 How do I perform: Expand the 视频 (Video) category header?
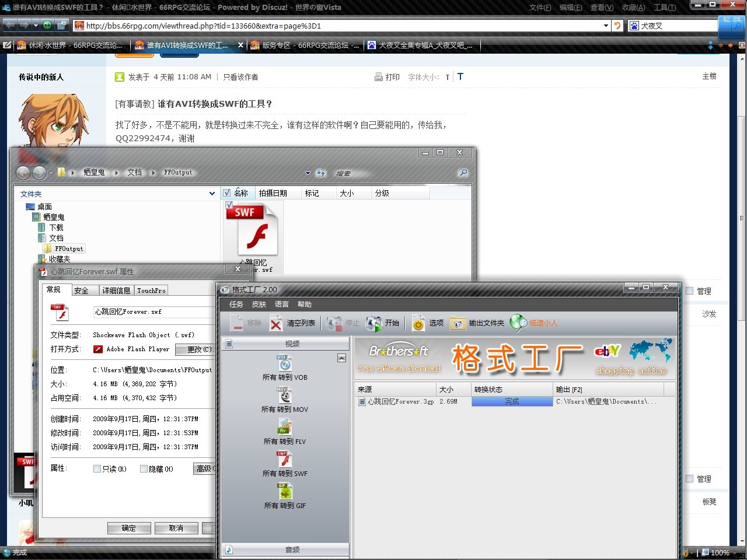(x=285, y=344)
